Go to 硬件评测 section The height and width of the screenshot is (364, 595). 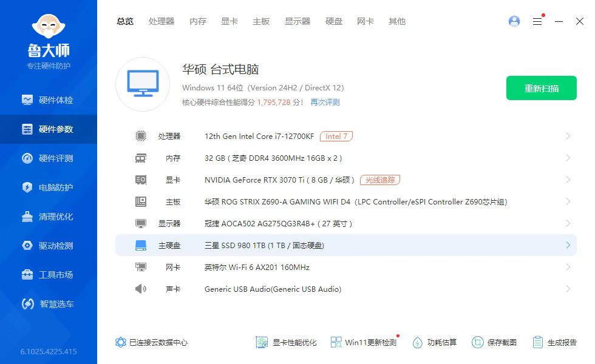(x=49, y=158)
